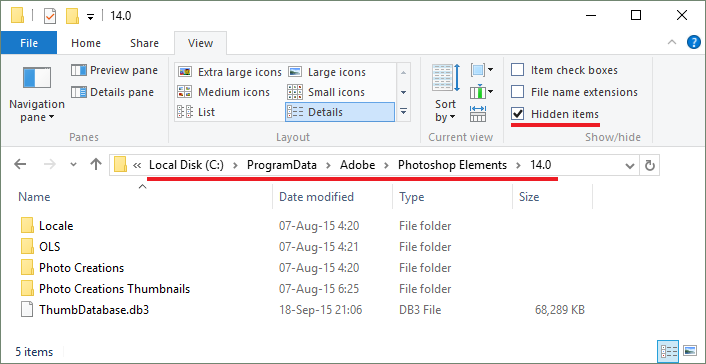The image size is (706, 364).
Task: Click Size all columns to fit icon
Action: coord(478,114)
